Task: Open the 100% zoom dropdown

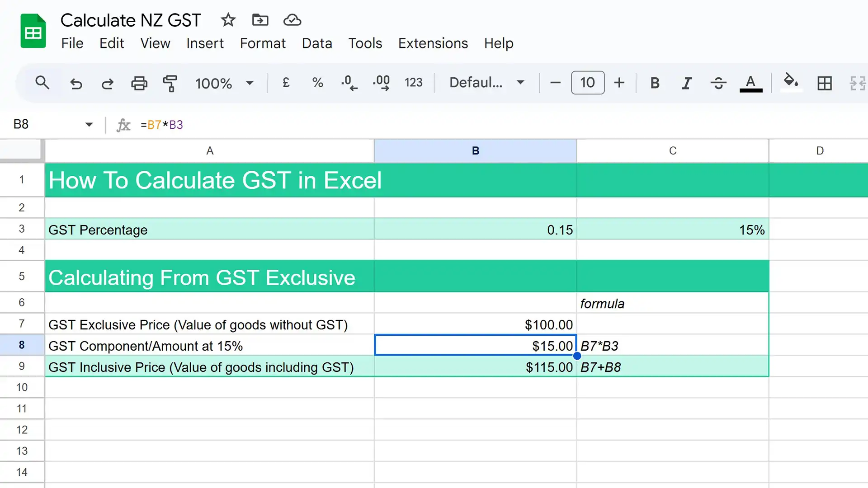Action: pos(224,83)
